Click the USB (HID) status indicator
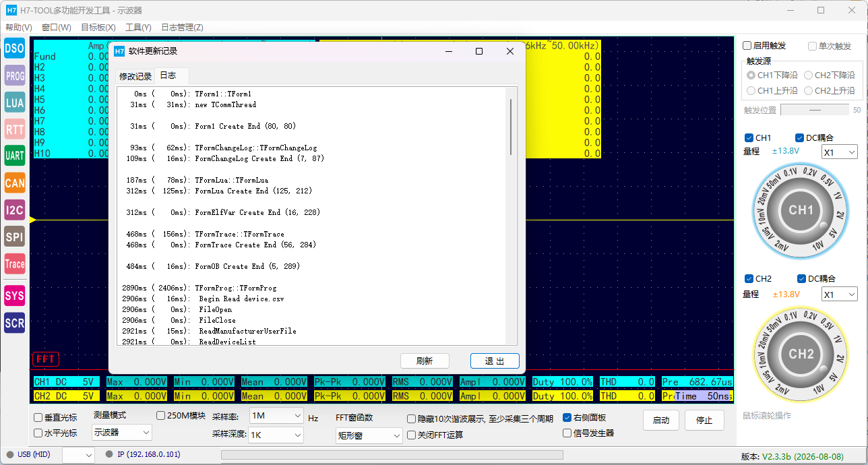Image resolution: width=868 pixels, height=465 pixels. (x=30, y=454)
